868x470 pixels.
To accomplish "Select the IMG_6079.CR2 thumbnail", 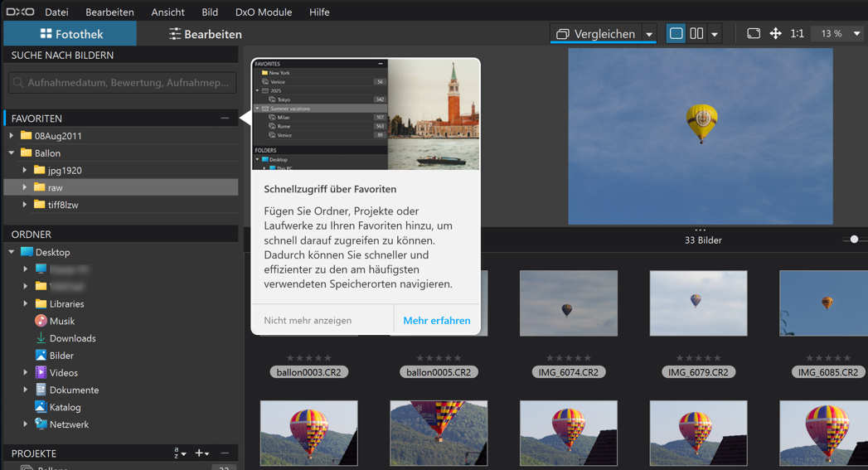I will pos(698,303).
